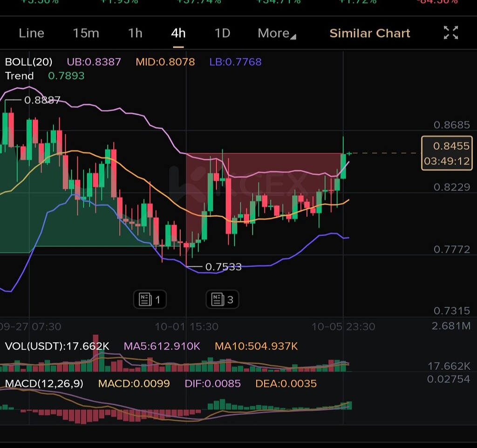This screenshot has width=477, height=448.
Task: Click the MID:0.8078 band value
Action: 165,62
